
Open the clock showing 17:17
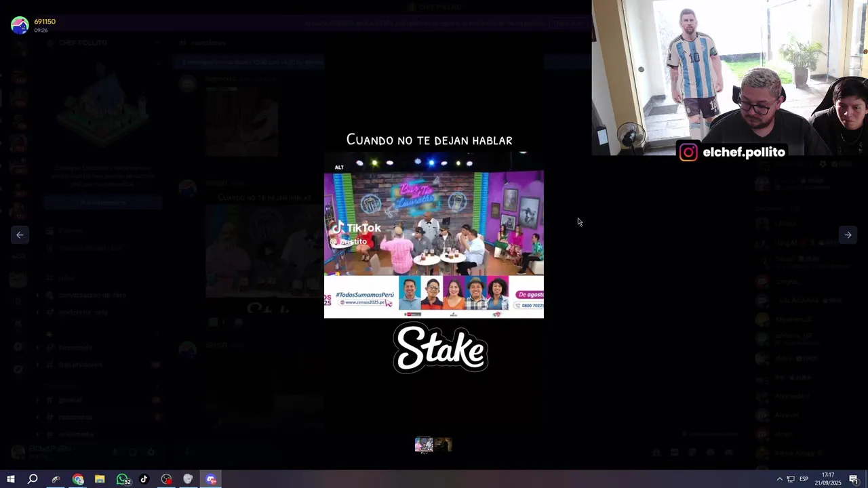[828, 479]
